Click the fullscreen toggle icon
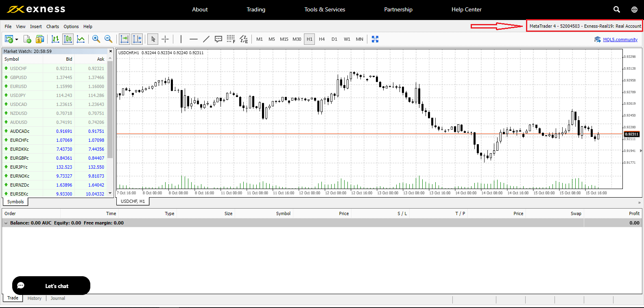Viewport: 644px width, 308px height. click(375, 39)
